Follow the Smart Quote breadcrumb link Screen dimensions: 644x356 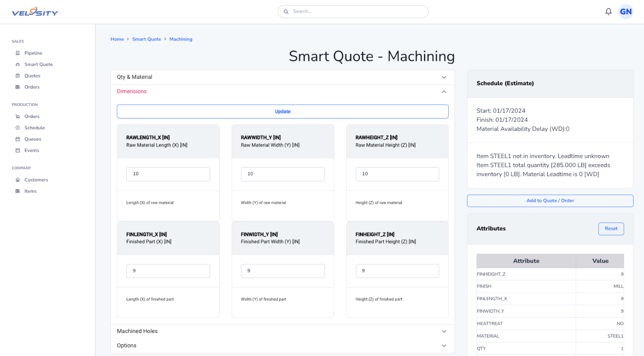click(147, 39)
